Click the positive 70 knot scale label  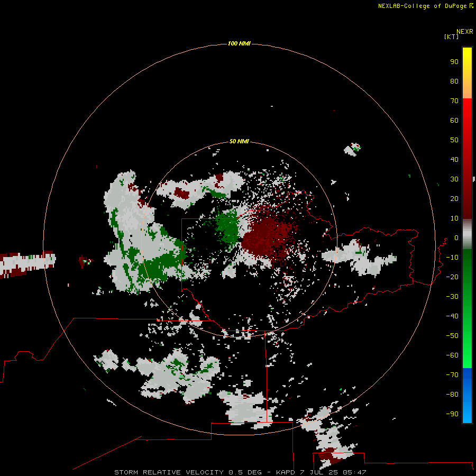(454, 101)
